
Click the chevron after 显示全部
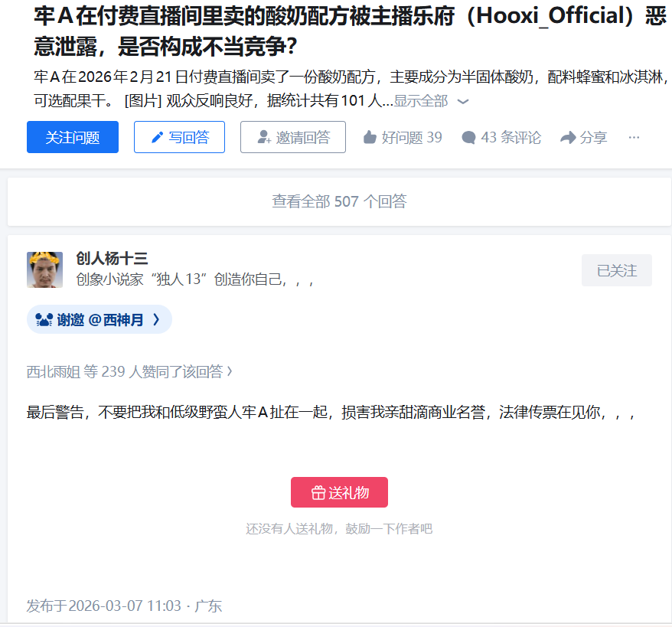tap(463, 102)
